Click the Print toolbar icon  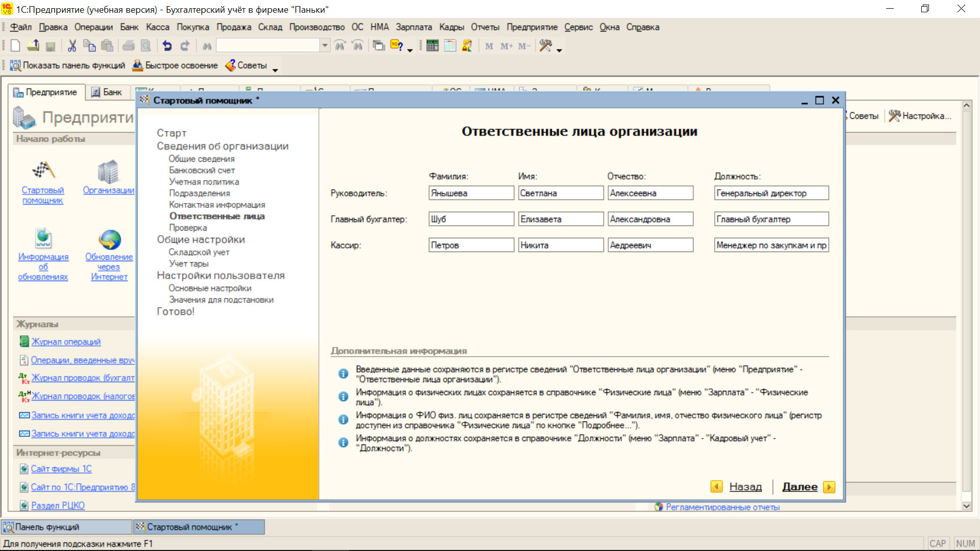pos(129,46)
